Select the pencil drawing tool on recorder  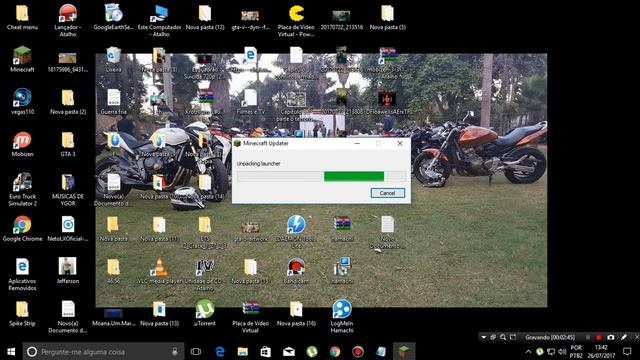[624, 337]
